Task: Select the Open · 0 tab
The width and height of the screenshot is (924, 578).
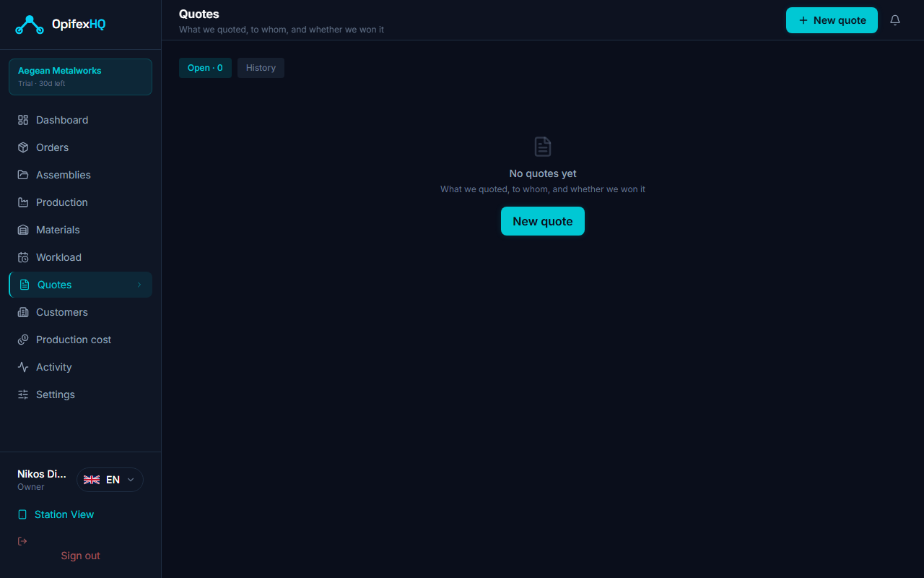Action: 205,68
